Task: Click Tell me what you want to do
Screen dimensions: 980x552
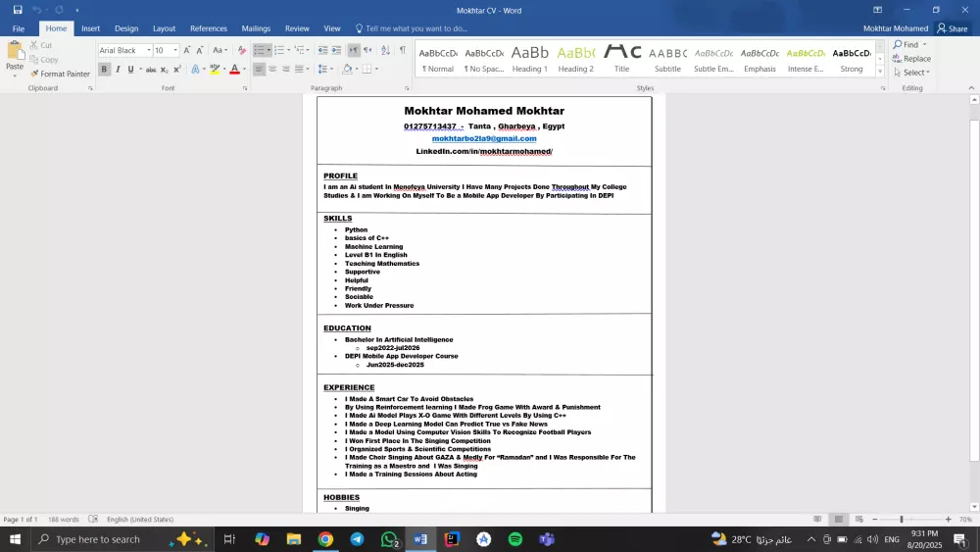Action: pos(412,28)
